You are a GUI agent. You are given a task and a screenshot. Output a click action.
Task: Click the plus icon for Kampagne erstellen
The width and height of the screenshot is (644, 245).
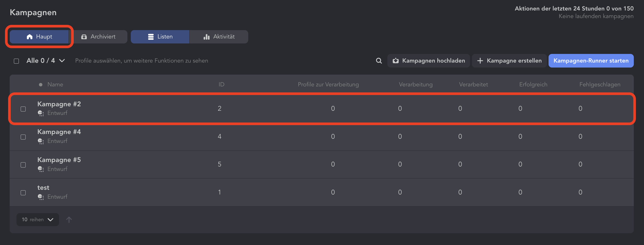click(x=480, y=61)
